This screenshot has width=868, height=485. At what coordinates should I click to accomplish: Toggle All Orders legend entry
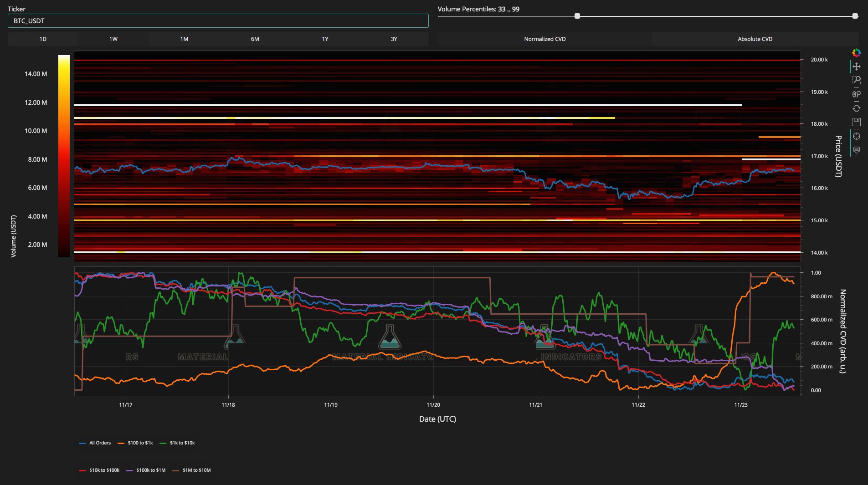pos(95,443)
